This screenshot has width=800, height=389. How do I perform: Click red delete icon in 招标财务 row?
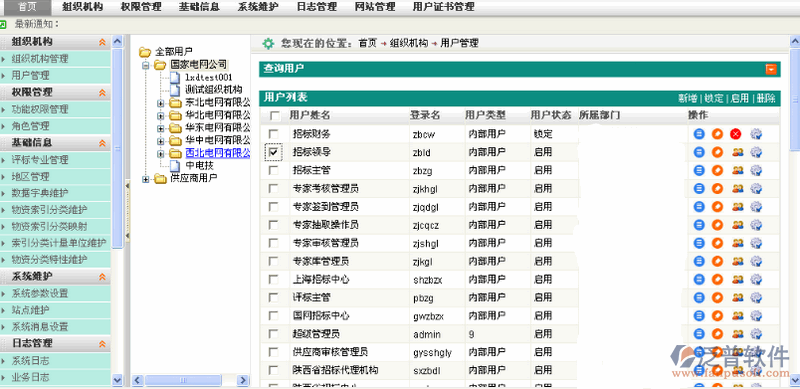735,134
